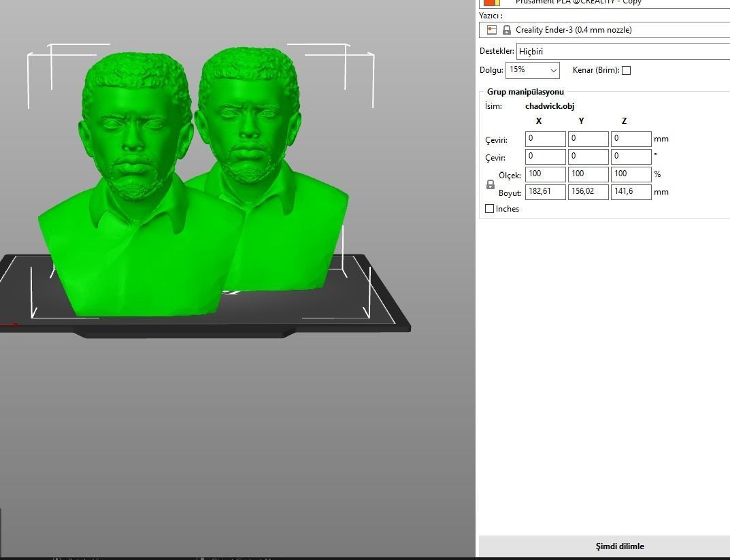Click the Çevir Y rotation field

[588, 157]
